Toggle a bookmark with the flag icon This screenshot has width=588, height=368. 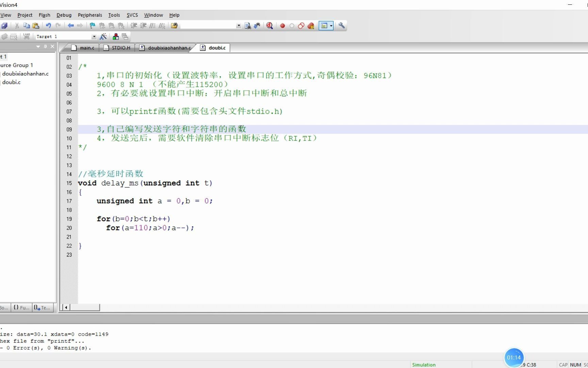[x=92, y=26]
